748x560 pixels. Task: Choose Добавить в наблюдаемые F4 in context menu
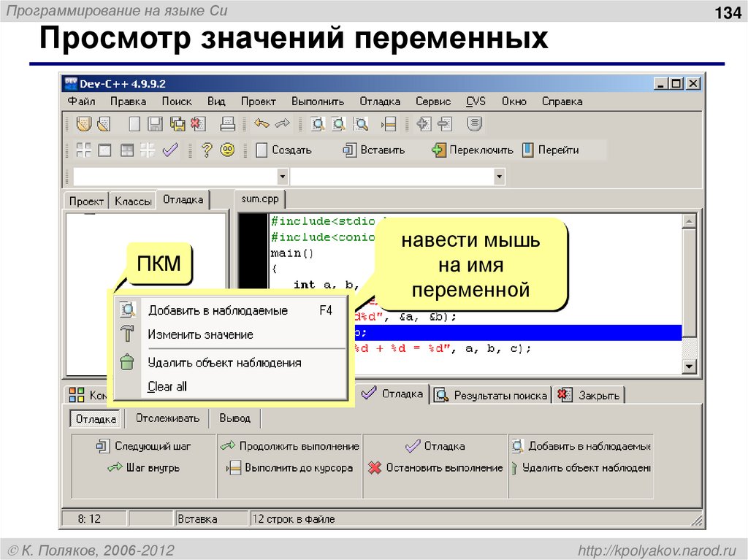click(232, 310)
